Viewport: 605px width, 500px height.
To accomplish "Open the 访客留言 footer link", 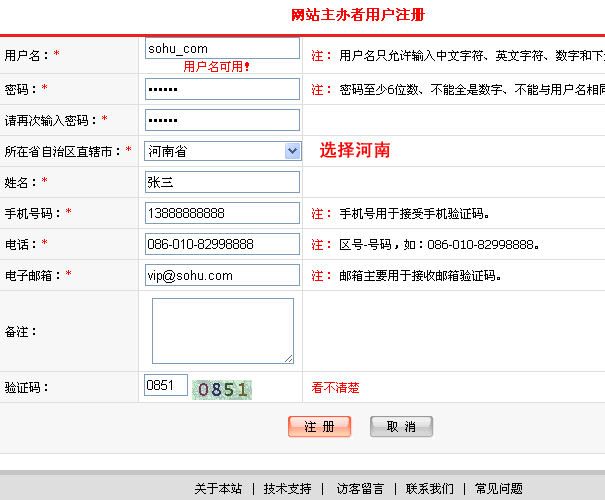I will click(x=359, y=489).
